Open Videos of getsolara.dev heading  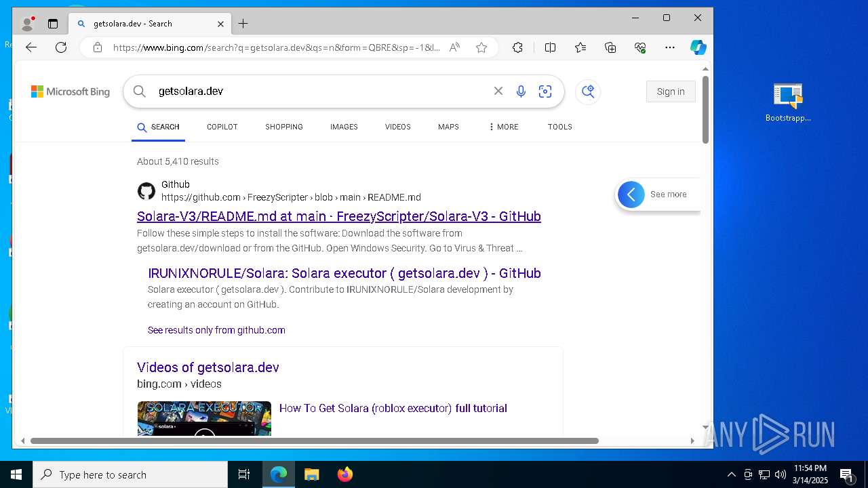(208, 367)
